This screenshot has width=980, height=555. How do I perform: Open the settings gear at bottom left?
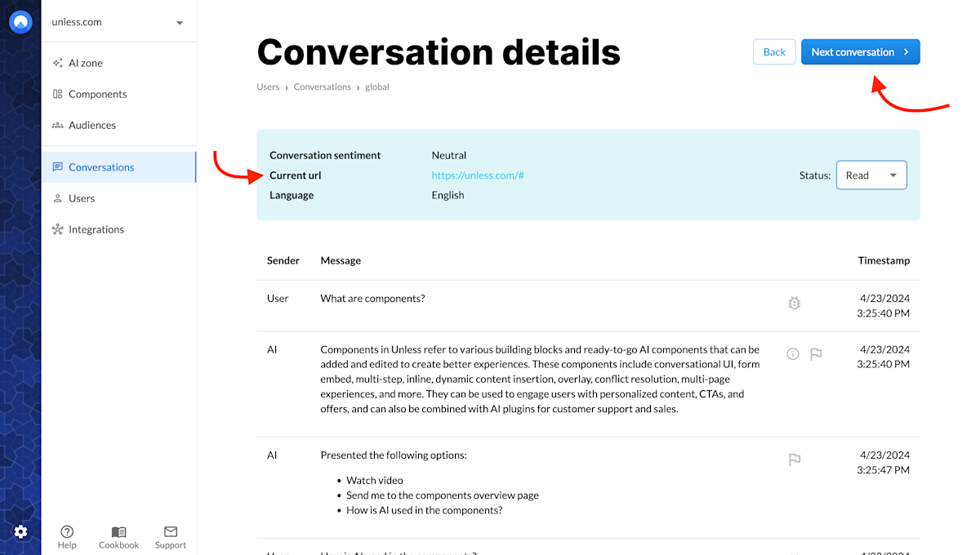[20, 531]
